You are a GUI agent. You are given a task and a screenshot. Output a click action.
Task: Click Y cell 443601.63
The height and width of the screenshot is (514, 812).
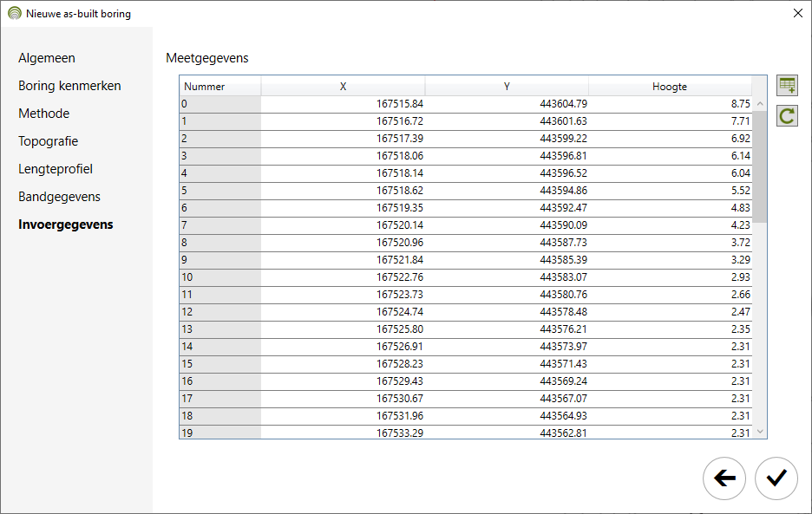507,121
